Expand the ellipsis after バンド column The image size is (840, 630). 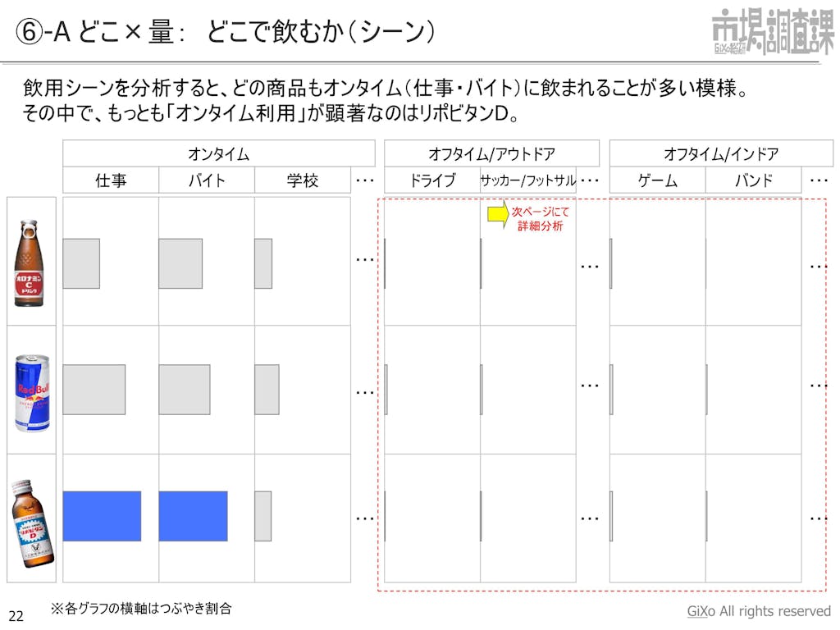818,180
